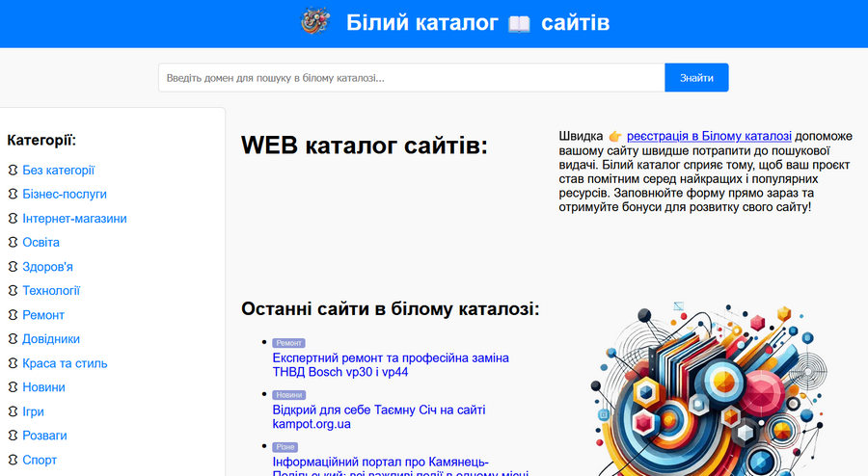Click the 'Категорії:' sidebar heading

[41, 141]
